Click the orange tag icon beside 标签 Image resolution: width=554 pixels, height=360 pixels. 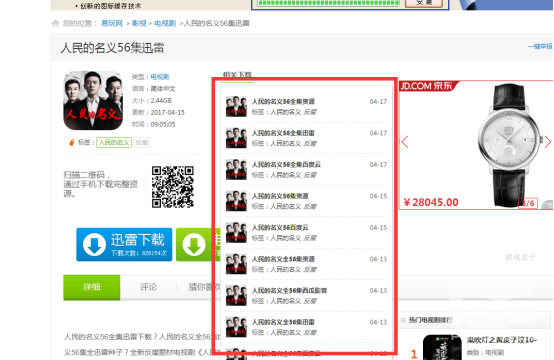coord(71,142)
